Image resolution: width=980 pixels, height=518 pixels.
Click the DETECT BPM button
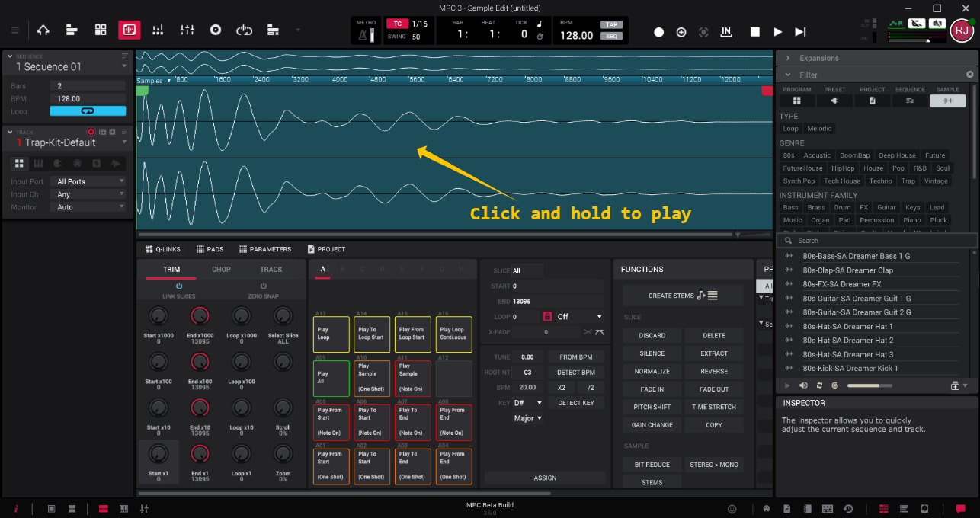[x=576, y=373]
